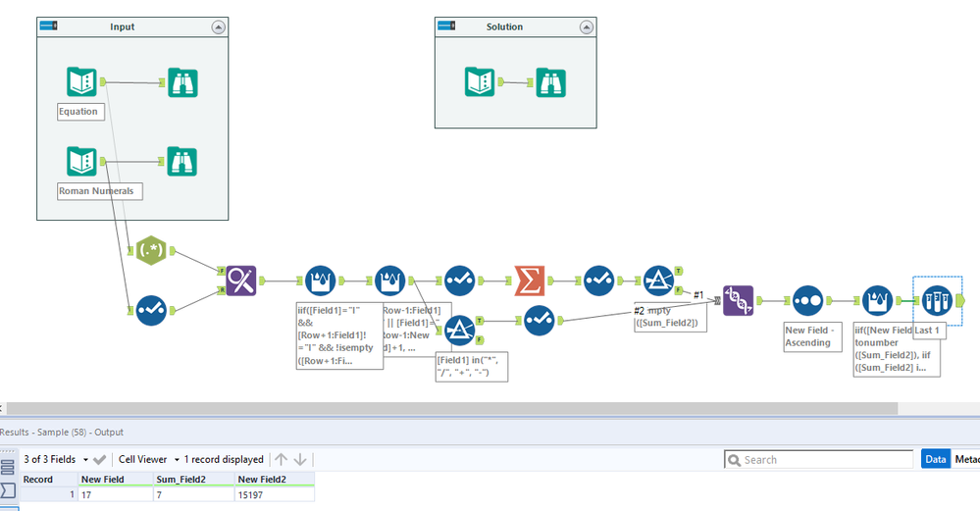
Task: Collapse the Solution container
Action: click(x=586, y=26)
